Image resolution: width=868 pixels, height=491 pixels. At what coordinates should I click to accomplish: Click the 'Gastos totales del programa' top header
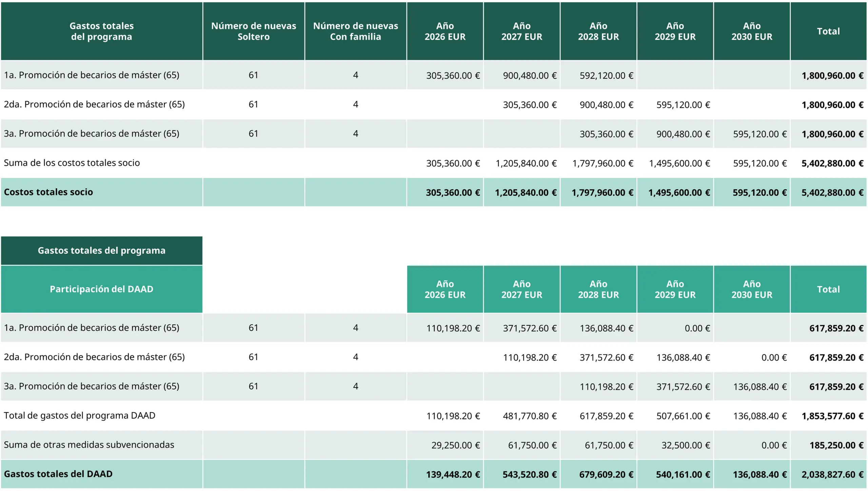pyautogui.click(x=101, y=31)
